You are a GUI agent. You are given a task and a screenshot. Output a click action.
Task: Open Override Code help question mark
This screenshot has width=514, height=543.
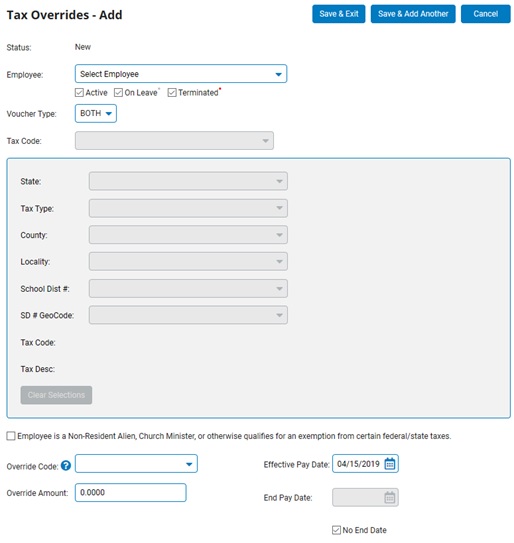(66, 465)
